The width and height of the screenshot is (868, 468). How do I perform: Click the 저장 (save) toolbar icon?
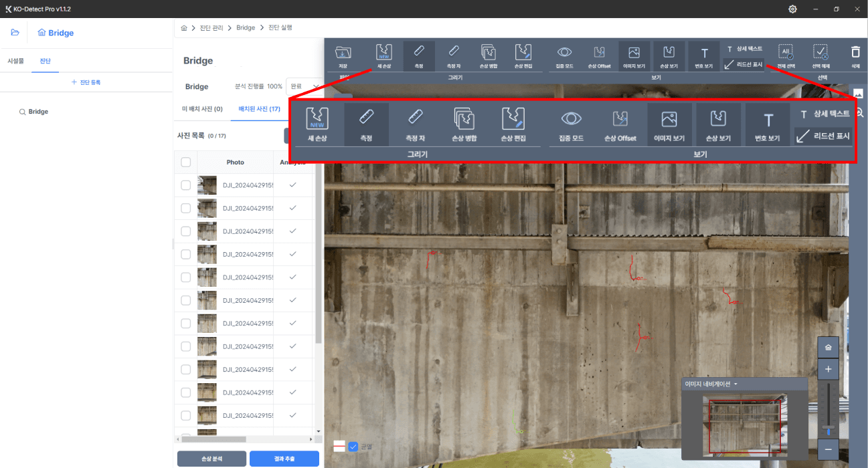pos(343,55)
